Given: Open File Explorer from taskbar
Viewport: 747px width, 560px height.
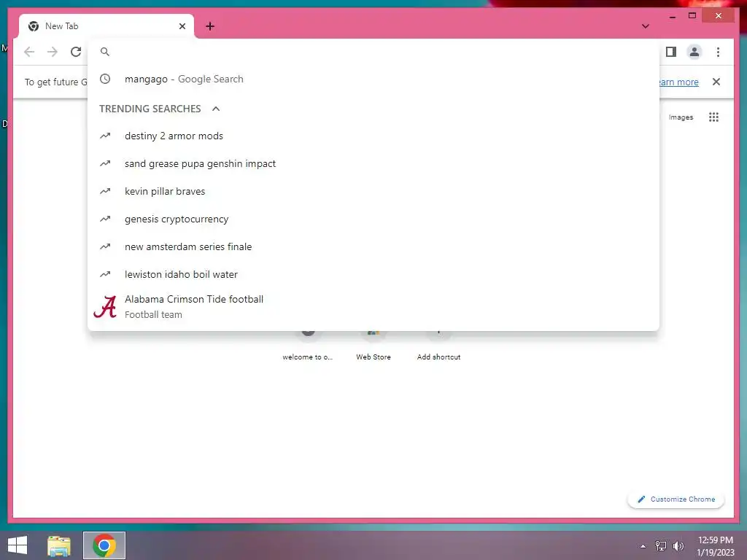Looking at the screenshot, I should (x=59, y=545).
